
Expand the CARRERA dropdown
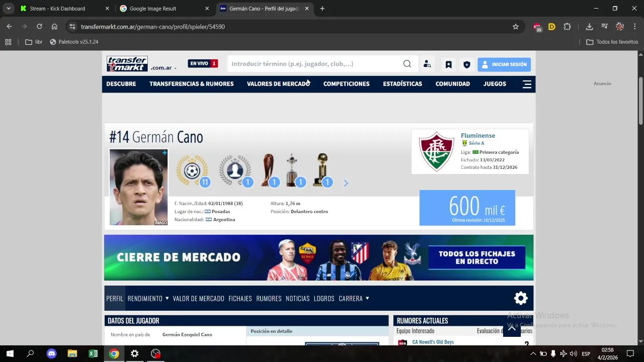[367, 298]
